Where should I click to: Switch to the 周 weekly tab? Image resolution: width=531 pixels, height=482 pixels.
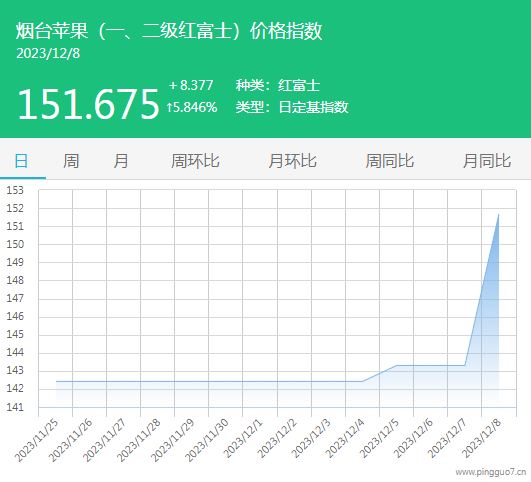71,161
